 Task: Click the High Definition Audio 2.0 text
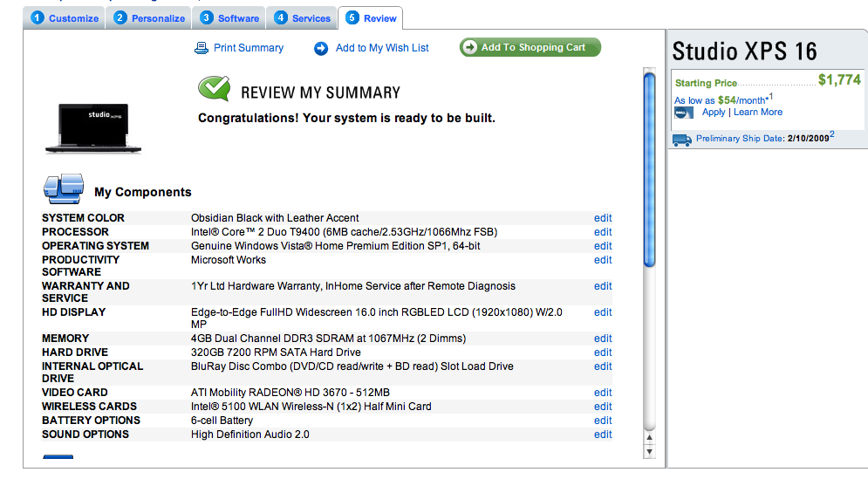click(250, 435)
